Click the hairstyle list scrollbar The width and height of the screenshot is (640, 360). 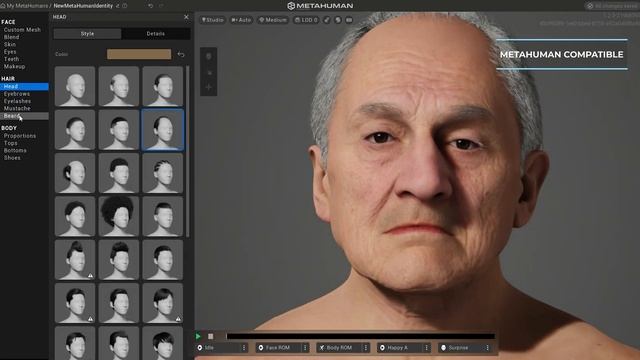[x=188, y=151]
